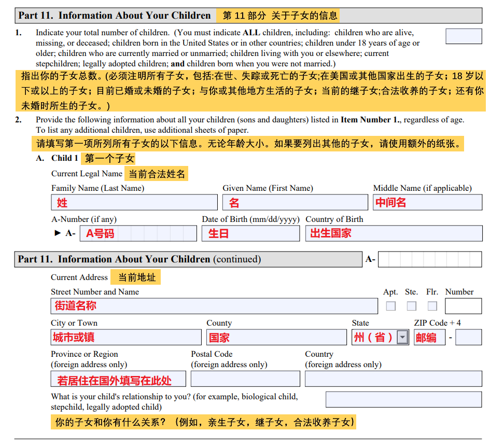Check the Flr. checkbox
The width and height of the screenshot is (504, 446).
pyautogui.click(x=432, y=306)
